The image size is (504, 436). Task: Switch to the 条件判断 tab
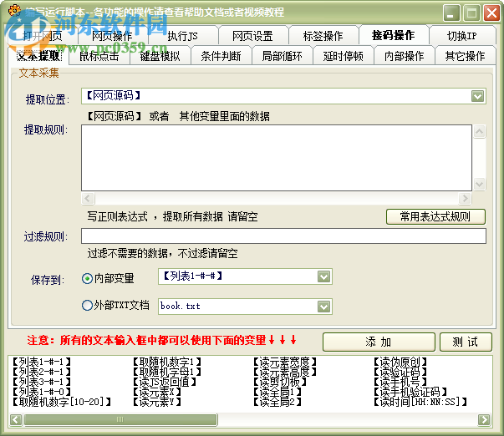pos(221,56)
